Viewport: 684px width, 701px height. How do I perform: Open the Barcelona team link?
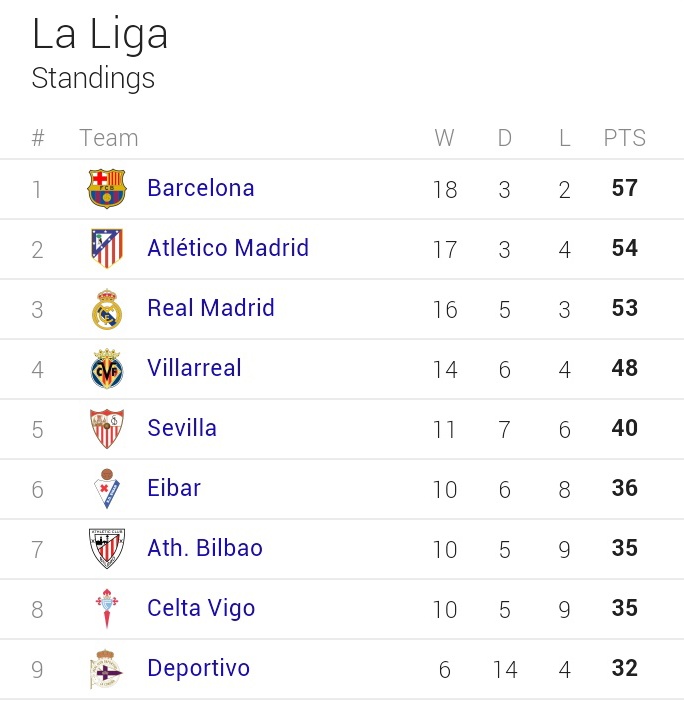201,188
